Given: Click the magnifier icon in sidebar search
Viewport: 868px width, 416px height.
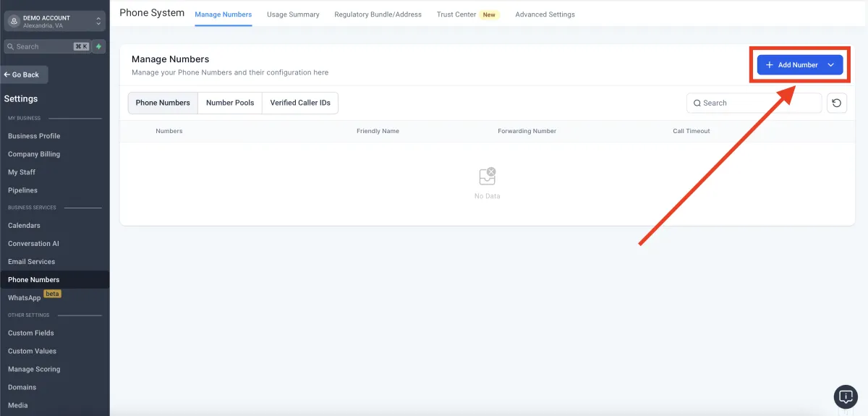Looking at the screenshot, I should click(11, 46).
